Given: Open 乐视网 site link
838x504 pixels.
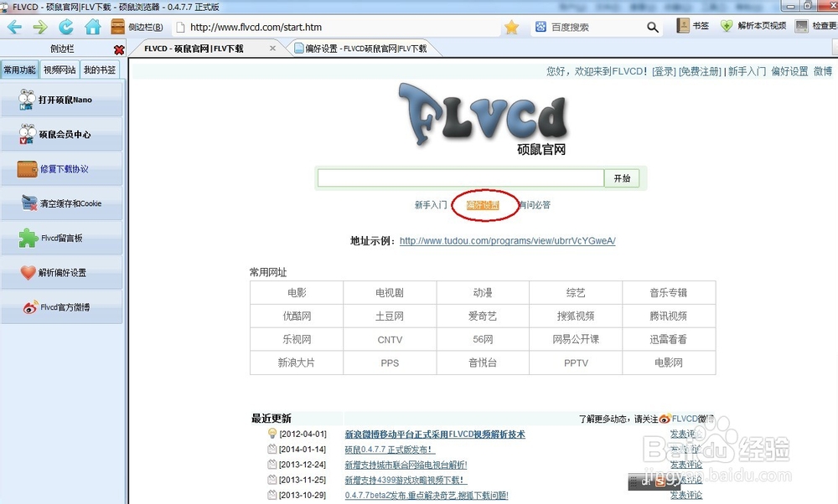Looking at the screenshot, I should pos(297,340).
